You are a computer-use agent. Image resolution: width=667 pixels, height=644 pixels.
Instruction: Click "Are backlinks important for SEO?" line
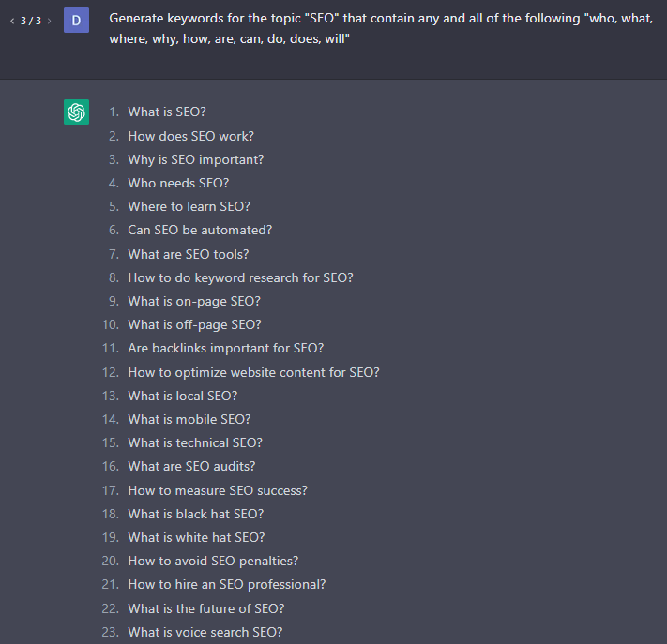coord(226,348)
